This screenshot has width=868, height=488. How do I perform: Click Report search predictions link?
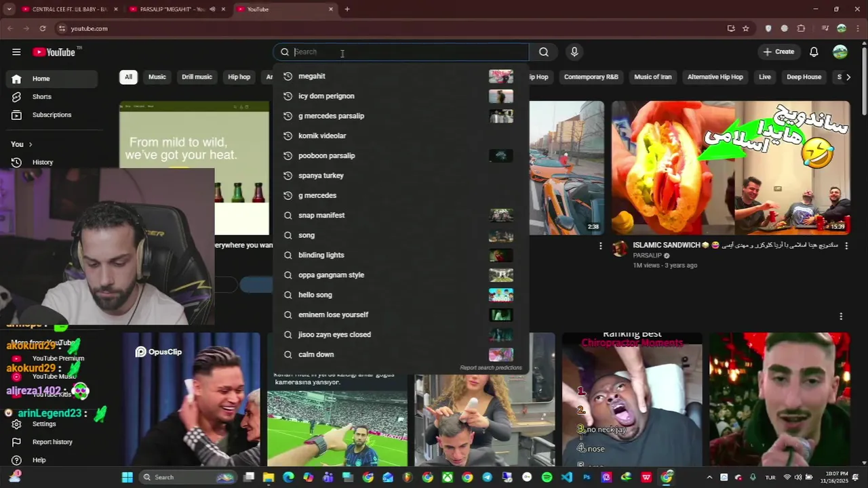coord(491,368)
